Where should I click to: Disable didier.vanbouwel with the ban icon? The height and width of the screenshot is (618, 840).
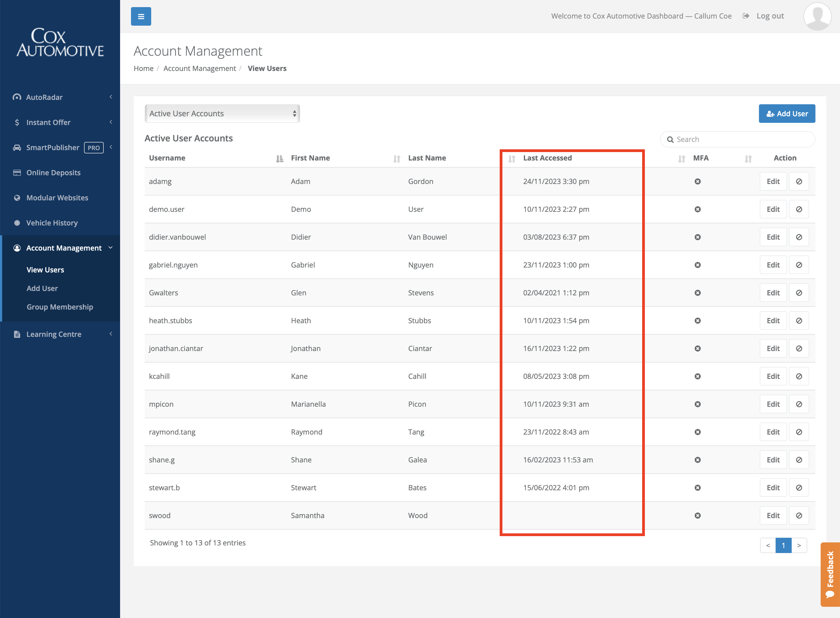point(799,237)
